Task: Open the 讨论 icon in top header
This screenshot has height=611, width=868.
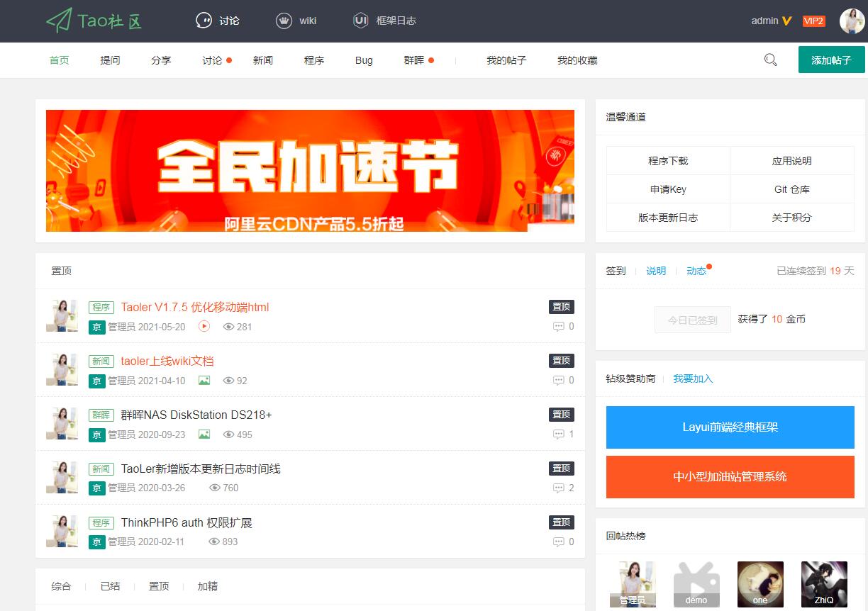Action: (204, 21)
